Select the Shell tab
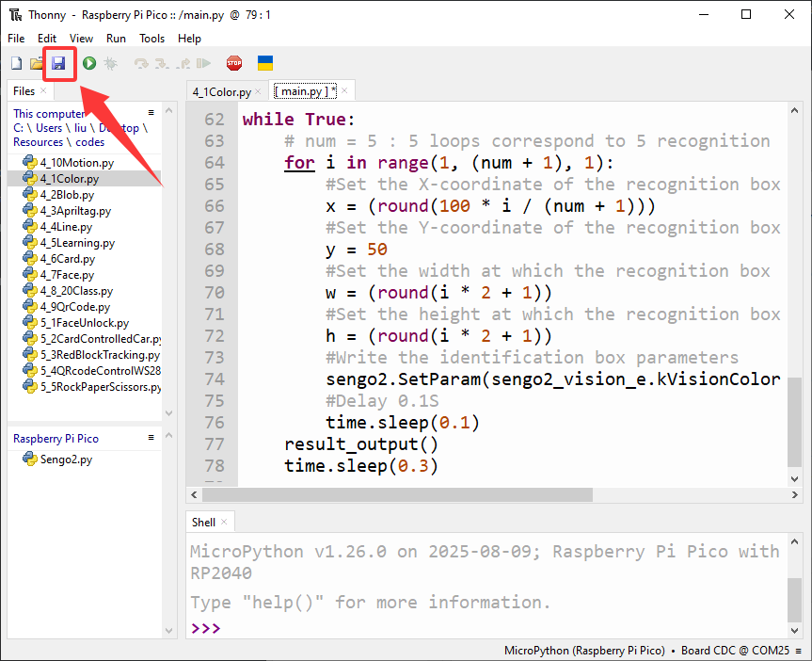This screenshot has height=661, width=812. (203, 523)
